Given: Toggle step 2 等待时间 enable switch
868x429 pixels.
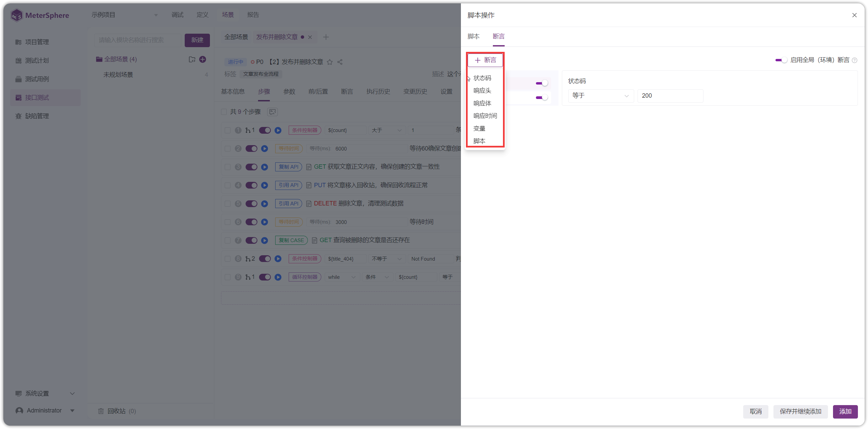Looking at the screenshot, I should coord(251,149).
